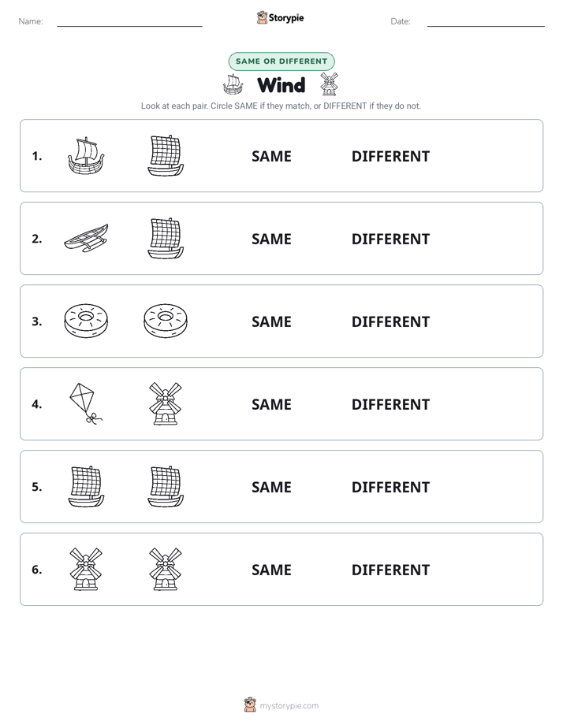This screenshot has width=563, height=728.
Task: Click the Storypie logo at top
Action: [x=280, y=18]
